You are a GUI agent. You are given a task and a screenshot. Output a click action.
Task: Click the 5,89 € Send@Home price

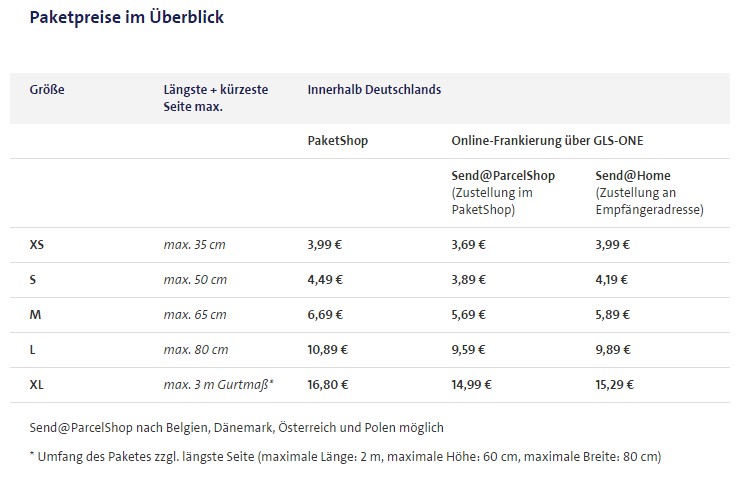pos(613,314)
